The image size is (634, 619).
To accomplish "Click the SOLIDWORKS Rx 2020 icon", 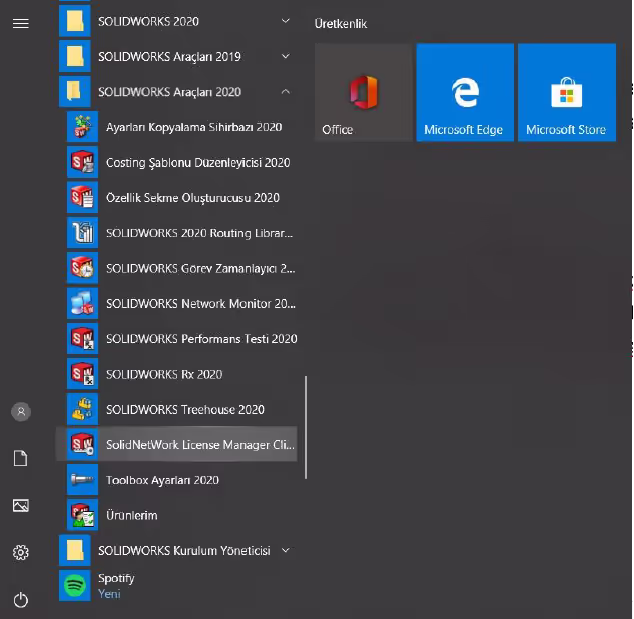I will (82, 374).
